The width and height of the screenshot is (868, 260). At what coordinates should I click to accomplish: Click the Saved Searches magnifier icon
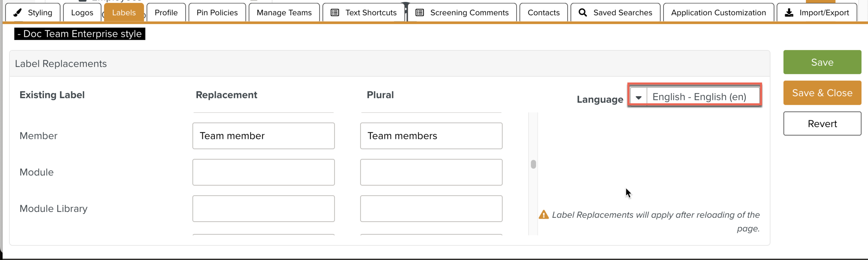[x=583, y=13]
